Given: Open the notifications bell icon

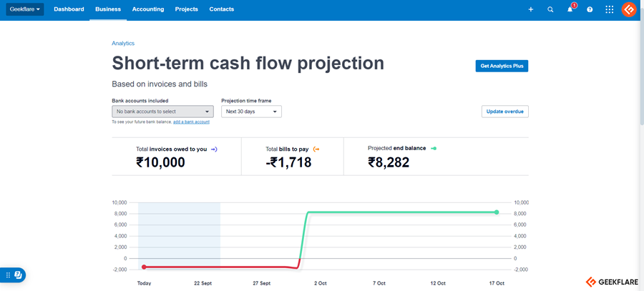Looking at the screenshot, I should (570, 9).
